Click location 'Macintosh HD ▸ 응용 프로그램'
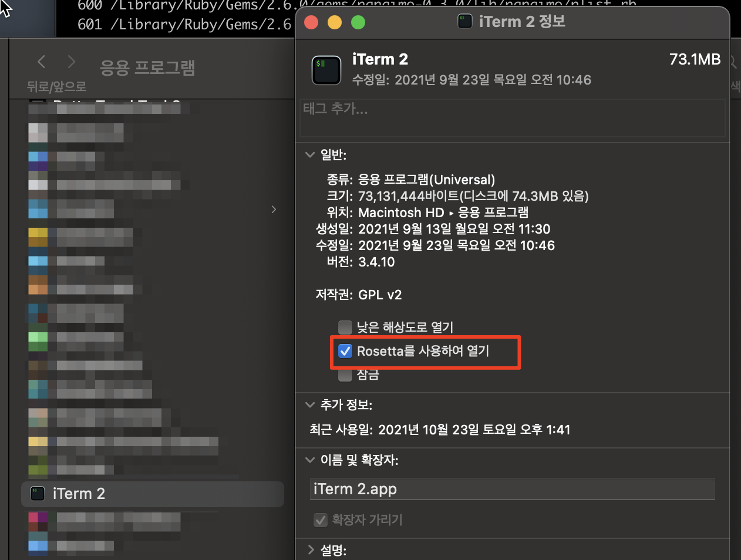The width and height of the screenshot is (741, 560). pos(443,212)
